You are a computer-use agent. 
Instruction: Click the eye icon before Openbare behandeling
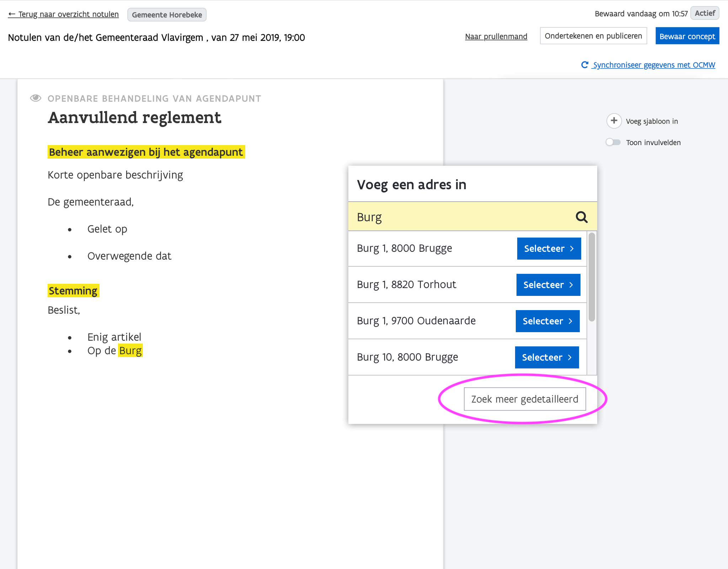[36, 98]
